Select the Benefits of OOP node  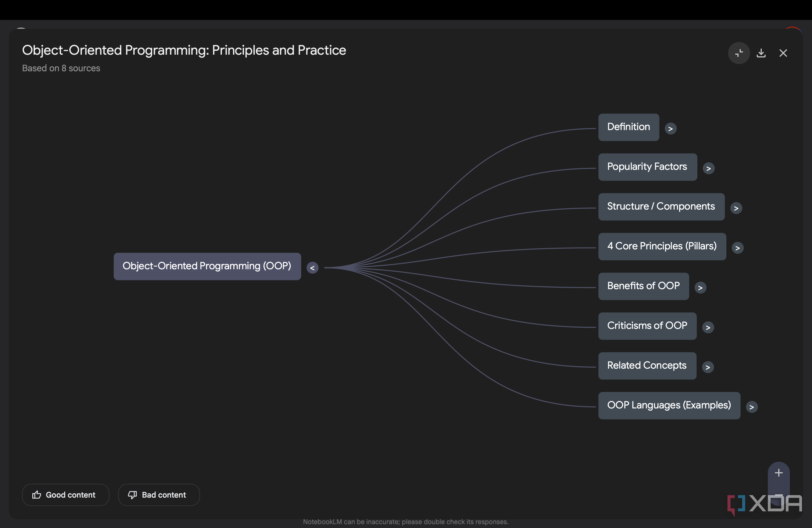pyautogui.click(x=644, y=286)
